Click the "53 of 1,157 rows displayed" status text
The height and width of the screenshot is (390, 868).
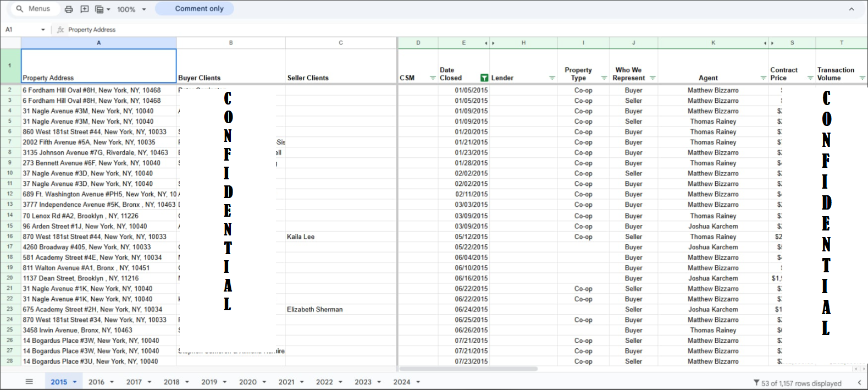click(801, 383)
